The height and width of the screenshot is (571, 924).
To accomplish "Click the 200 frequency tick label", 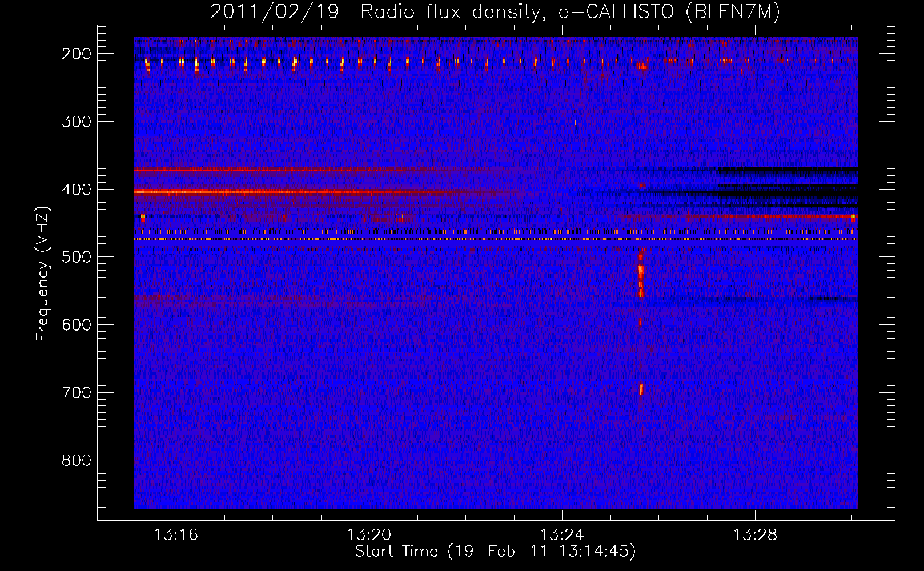I will click(77, 54).
